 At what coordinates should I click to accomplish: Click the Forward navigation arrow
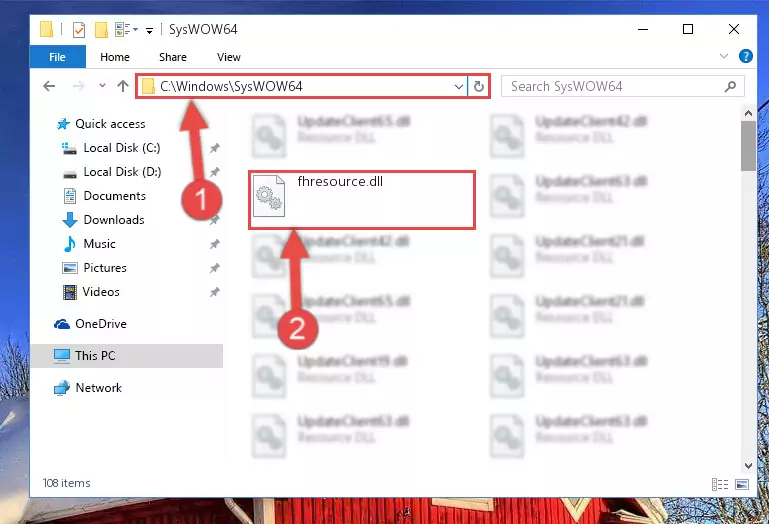pyautogui.click(x=78, y=86)
